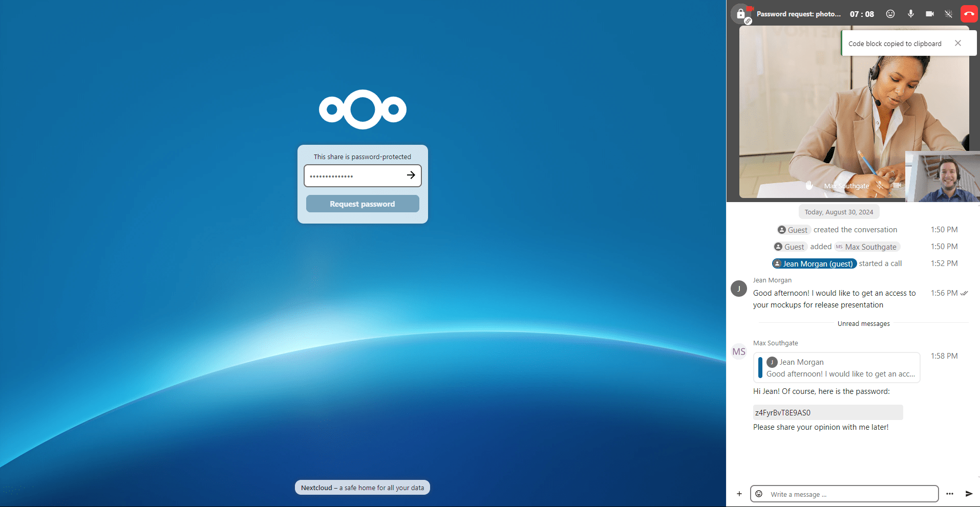Click 'Today, August 30, 2024' date label
The width and height of the screenshot is (980, 507).
(839, 212)
